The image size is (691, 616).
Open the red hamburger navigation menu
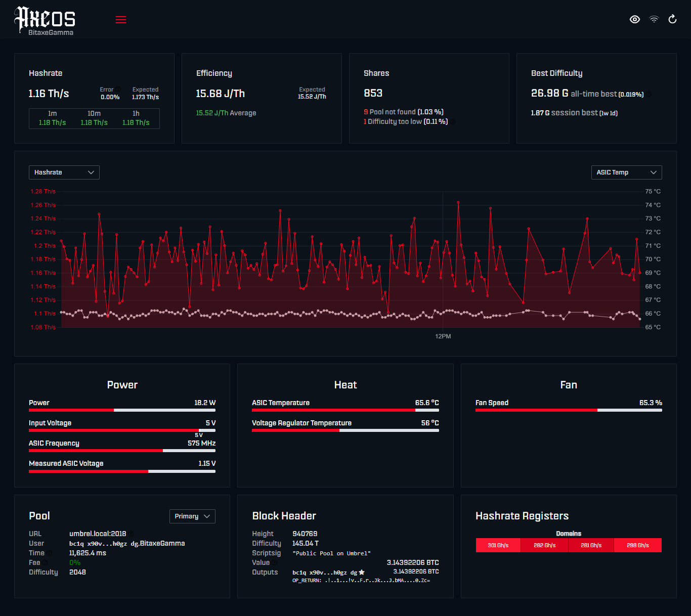point(121,20)
